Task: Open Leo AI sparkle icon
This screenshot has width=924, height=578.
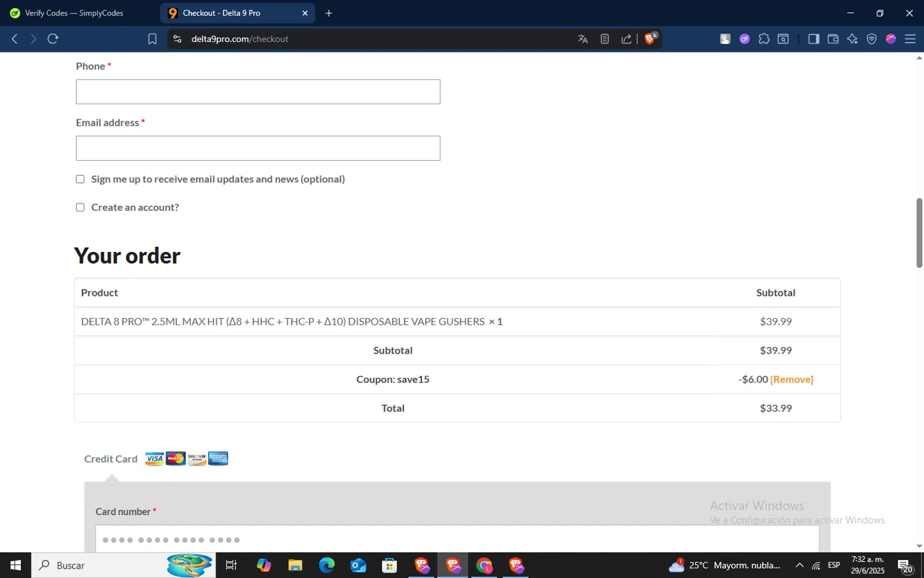Action: click(x=853, y=39)
